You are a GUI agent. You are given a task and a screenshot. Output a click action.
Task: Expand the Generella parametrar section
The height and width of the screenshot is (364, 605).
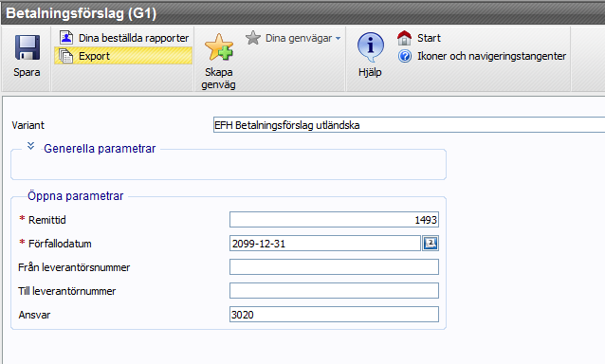pos(31,147)
